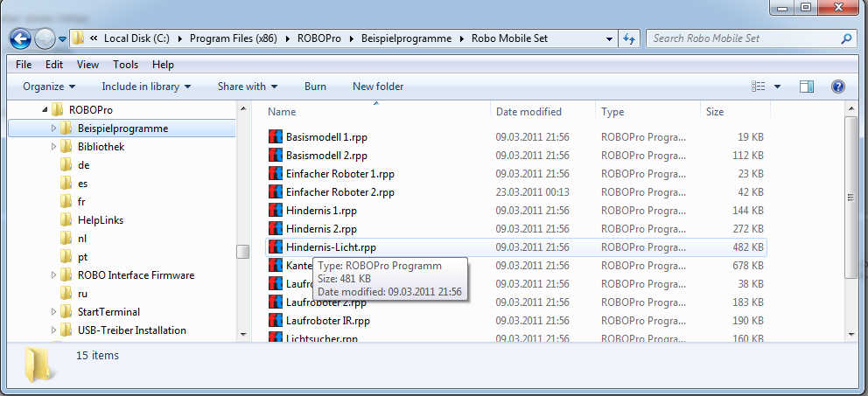Click the Laufroboter IR.rpp file icon

pyautogui.click(x=276, y=321)
